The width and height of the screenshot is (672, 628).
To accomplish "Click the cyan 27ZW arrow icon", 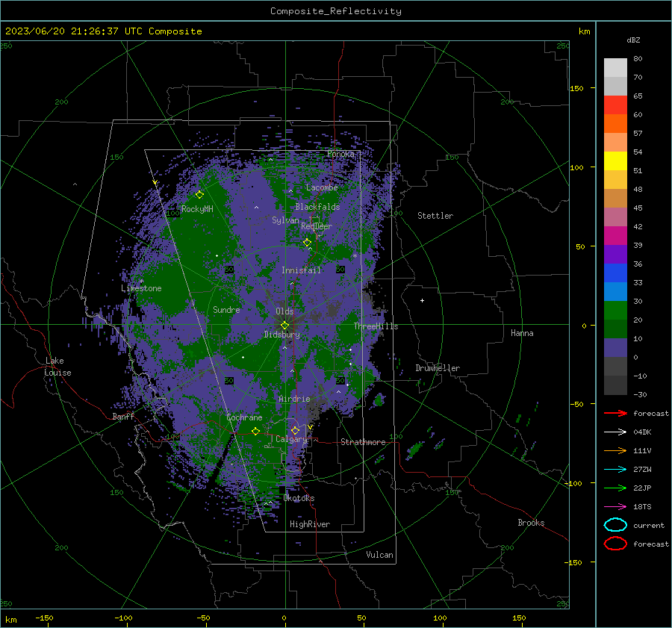I will point(615,469).
